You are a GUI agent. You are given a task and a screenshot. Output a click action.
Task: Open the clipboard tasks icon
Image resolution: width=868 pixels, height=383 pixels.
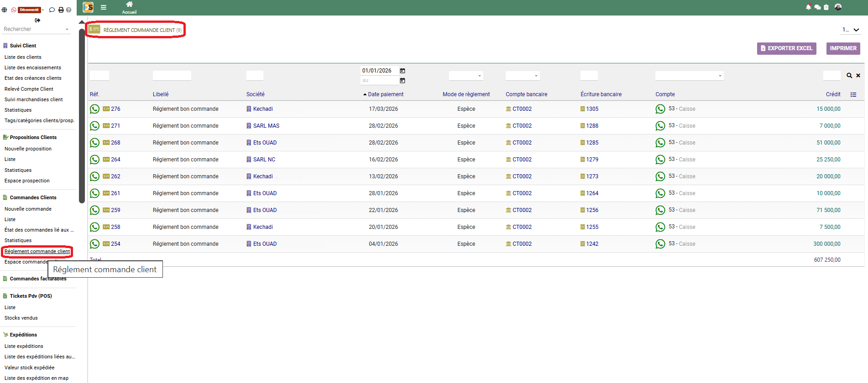(x=826, y=7)
